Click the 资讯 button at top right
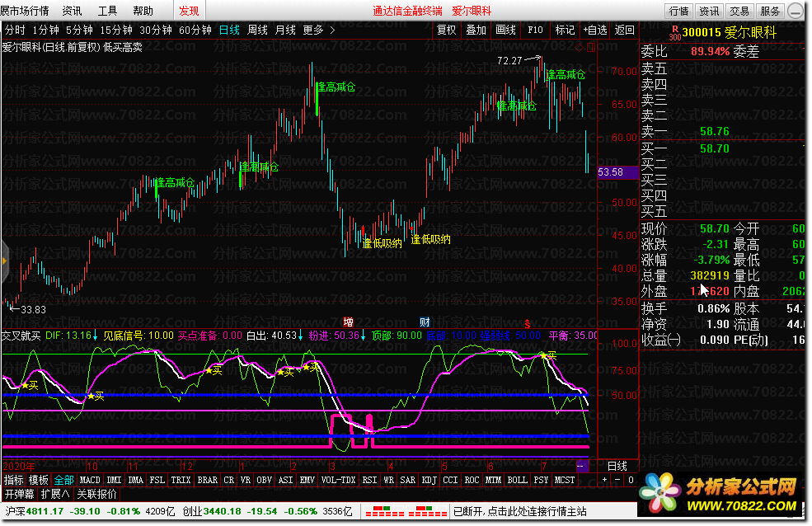The height and width of the screenshot is (526, 812). [709, 11]
